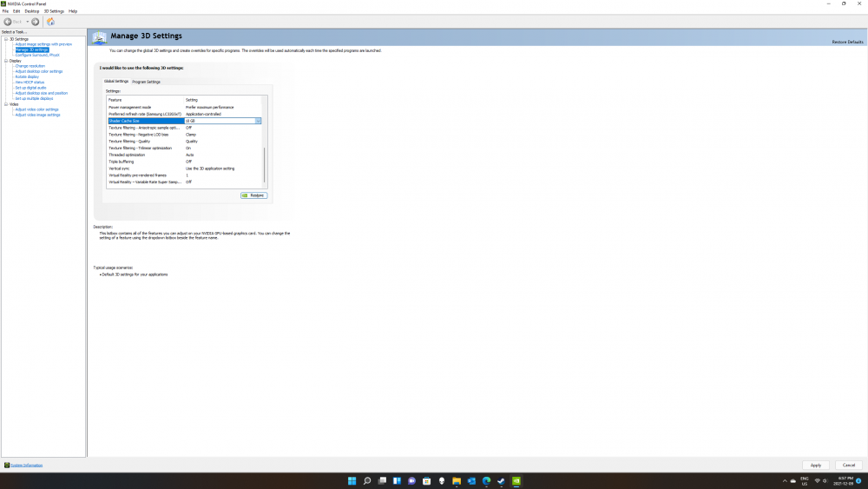Image resolution: width=868 pixels, height=489 pixels.
Task: Select Texture filtering - Quality row
Action: tap(185, 142)
